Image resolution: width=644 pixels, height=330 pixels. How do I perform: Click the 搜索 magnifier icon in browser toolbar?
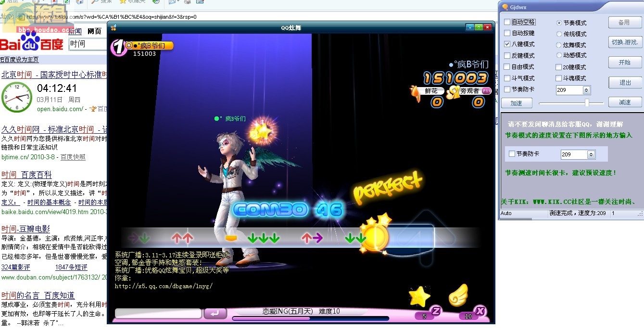pos(95,2)
